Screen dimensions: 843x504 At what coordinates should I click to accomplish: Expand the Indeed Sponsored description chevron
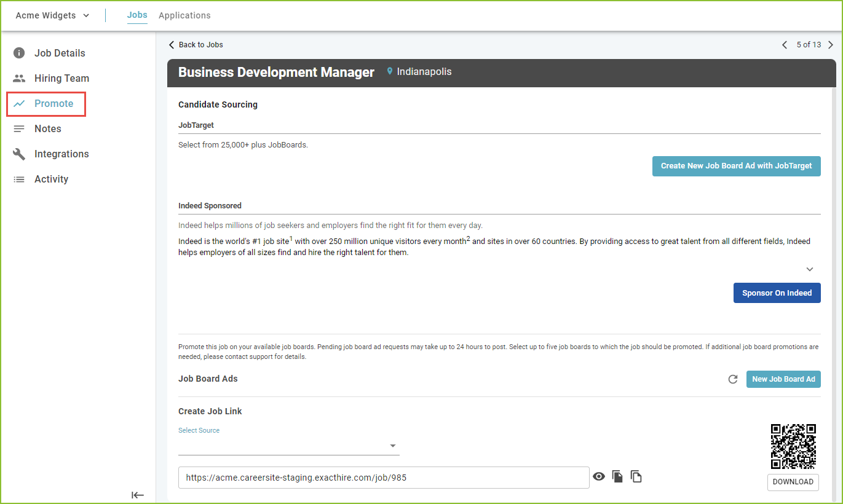[x=810, y=269]
